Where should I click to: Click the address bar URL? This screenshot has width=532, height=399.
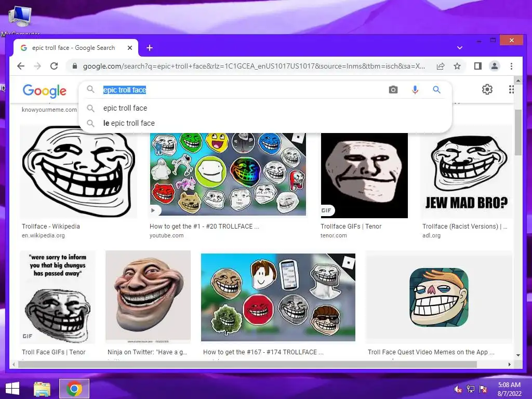254,66
